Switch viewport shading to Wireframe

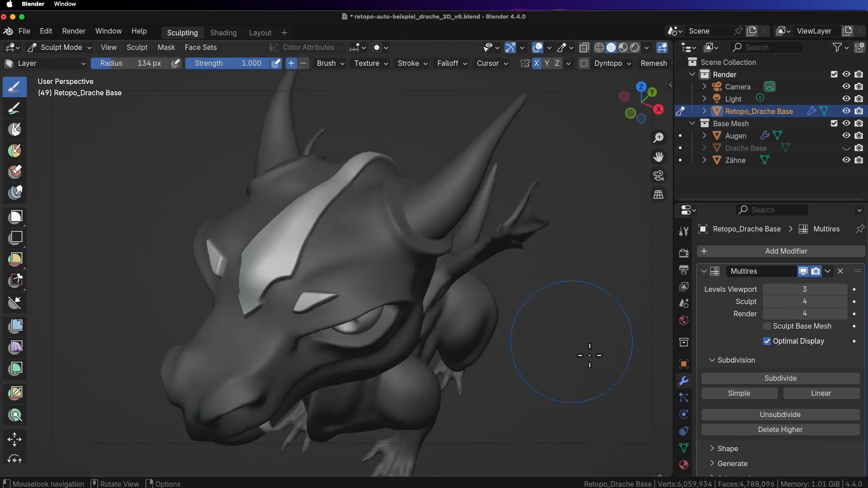(x=599, y=47)
